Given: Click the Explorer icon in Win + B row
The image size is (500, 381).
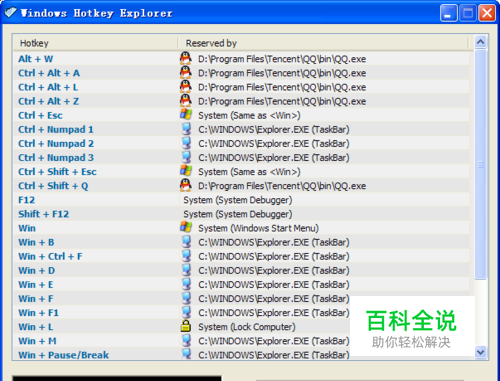Looking at the screenshot, I should click(x=187, y=241).
